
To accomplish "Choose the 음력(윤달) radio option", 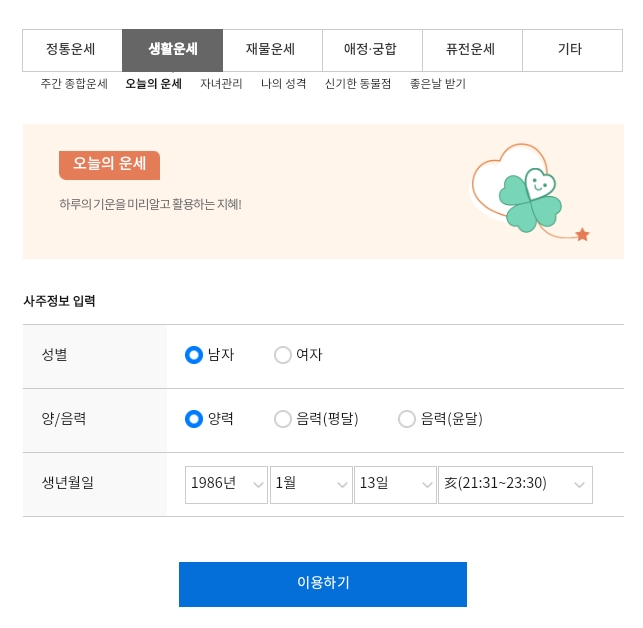I will (407, 419).
